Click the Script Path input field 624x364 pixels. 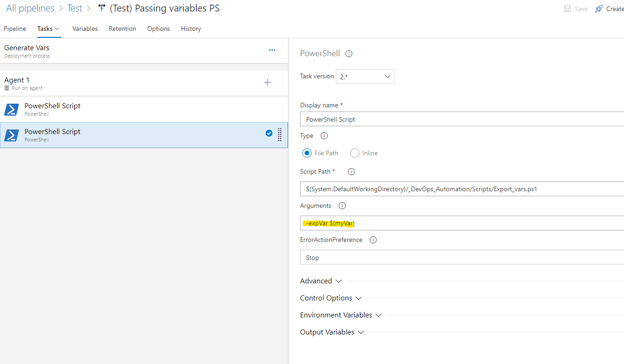pos(462,189)
